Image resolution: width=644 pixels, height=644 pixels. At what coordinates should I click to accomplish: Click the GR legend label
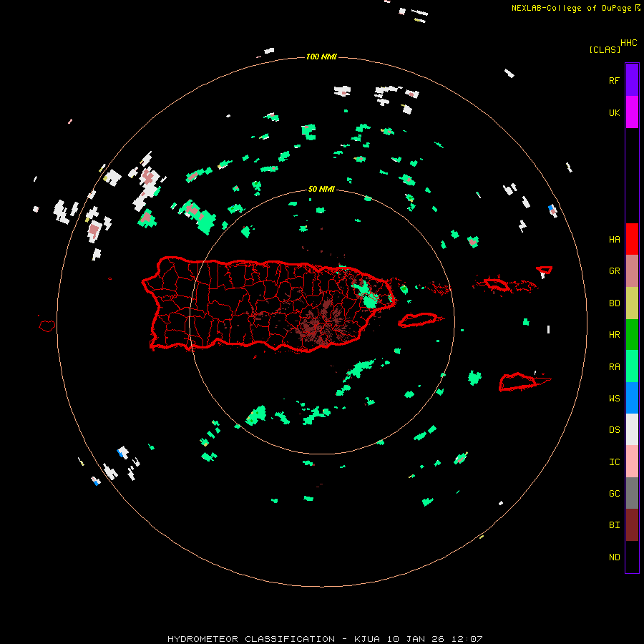(x=614, y=271)
